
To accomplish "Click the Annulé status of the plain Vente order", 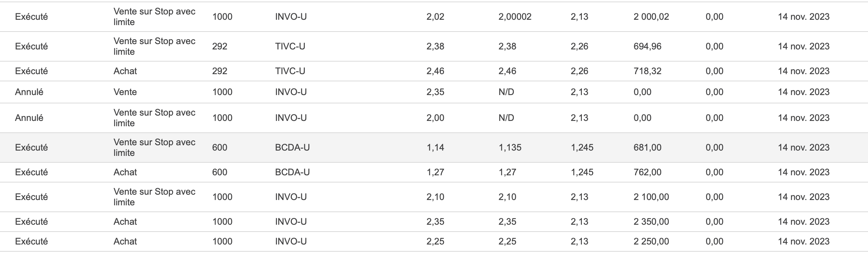I will [x=29, y=92].
